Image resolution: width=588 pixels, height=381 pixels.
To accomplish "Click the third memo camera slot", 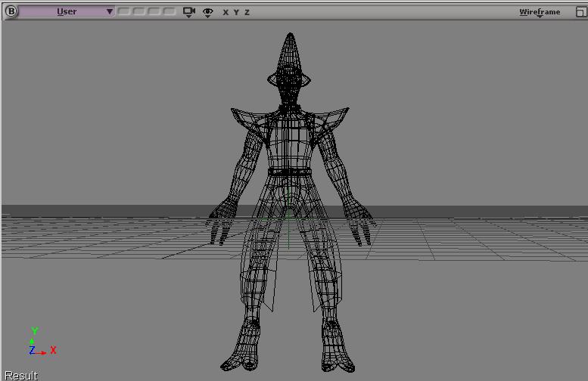I will click(154, 11).
